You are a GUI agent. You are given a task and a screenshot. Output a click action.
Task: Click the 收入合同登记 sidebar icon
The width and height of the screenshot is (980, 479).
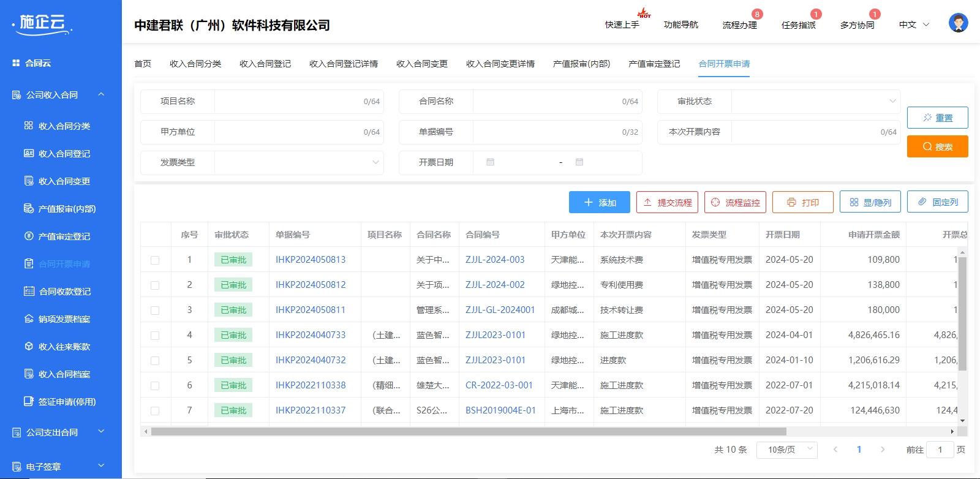(x=29, y=153)
